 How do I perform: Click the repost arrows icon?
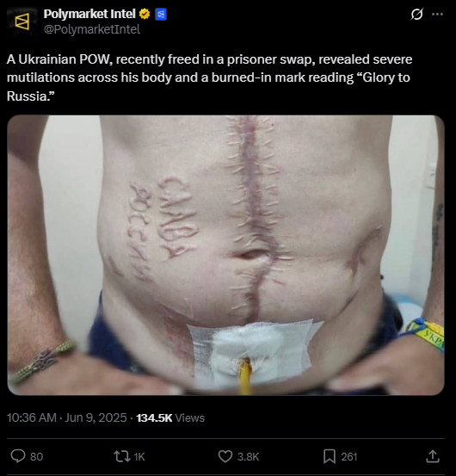(x=122, y=456)
